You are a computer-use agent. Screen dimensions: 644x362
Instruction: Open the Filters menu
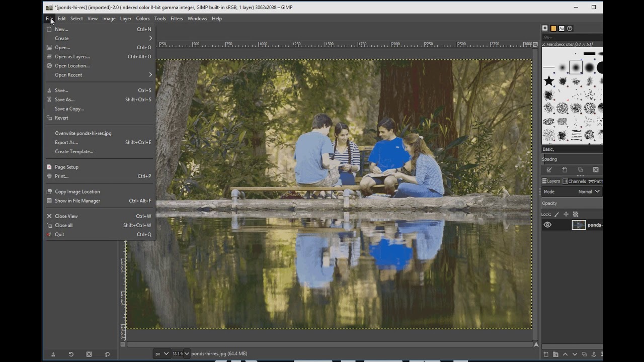click(x=177, y=19)
